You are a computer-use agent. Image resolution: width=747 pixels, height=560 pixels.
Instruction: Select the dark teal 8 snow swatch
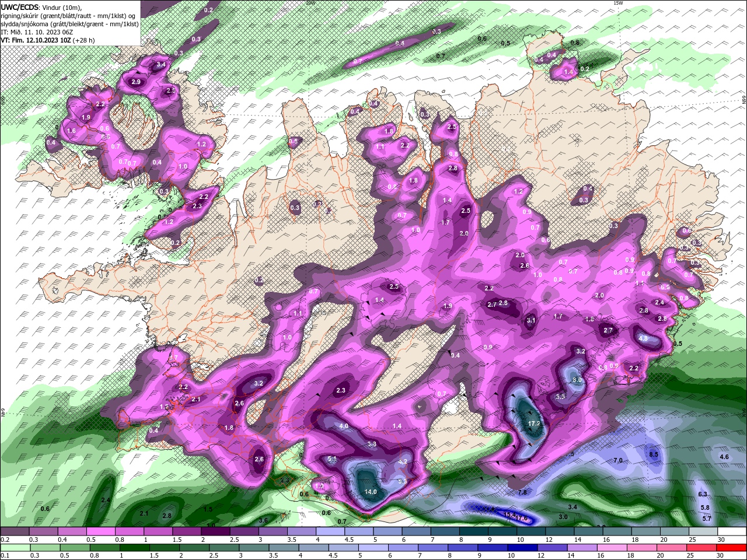pos(474,531)
